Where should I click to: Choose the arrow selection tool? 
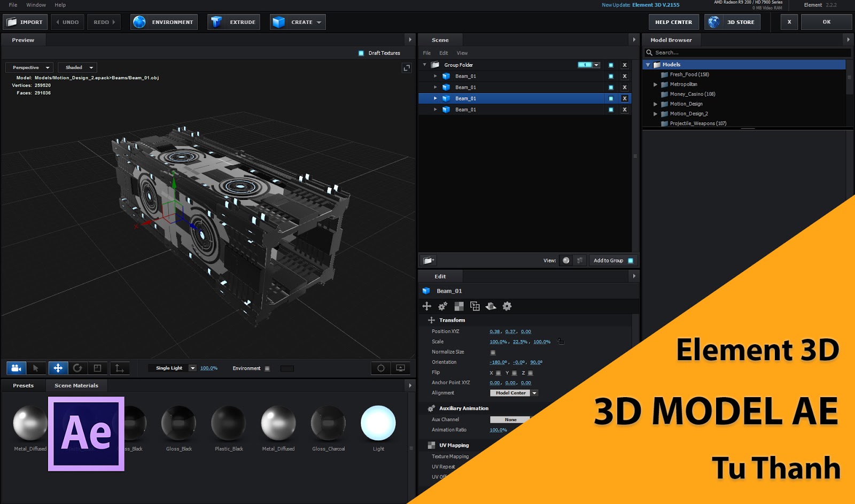pos(36,368)
